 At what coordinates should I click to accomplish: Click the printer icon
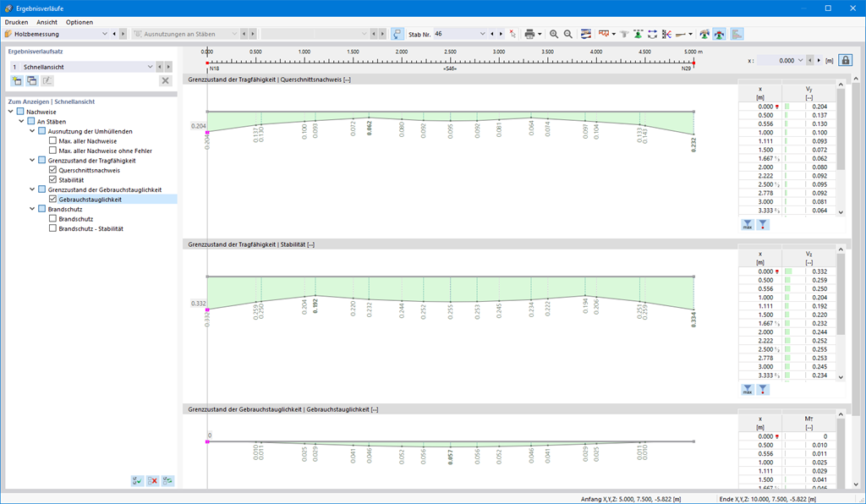tap(529, 34)
